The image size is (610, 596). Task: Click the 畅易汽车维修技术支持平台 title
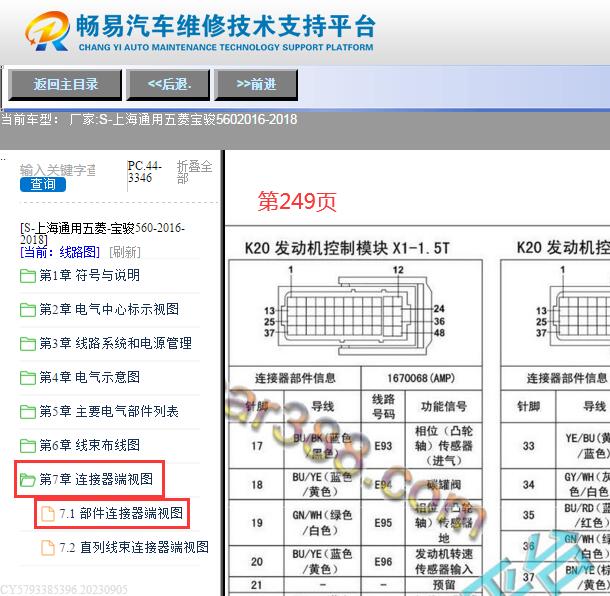coord(226,26)
